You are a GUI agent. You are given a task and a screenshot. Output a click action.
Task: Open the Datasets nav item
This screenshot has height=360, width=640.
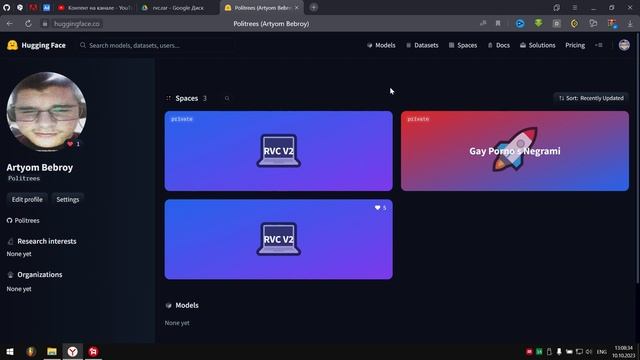point(422,45)
